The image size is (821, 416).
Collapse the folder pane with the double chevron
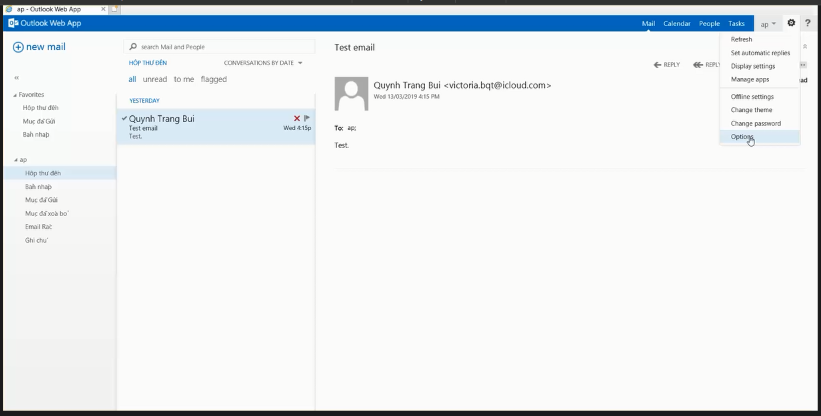(17, 77)
